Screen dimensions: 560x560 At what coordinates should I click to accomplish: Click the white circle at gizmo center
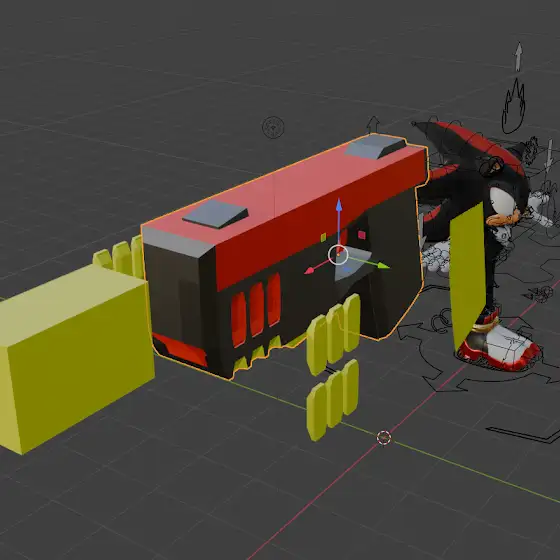[338, 255]
